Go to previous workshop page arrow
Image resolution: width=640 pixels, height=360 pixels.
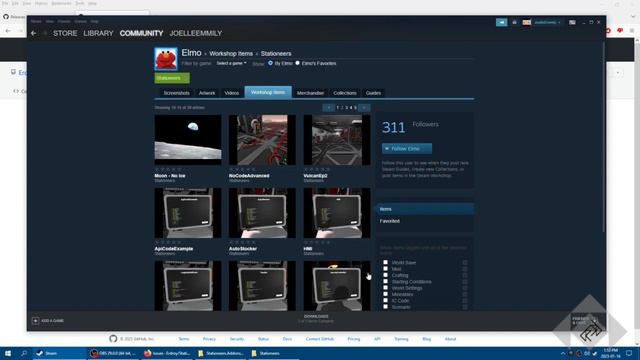pos(328,108)
